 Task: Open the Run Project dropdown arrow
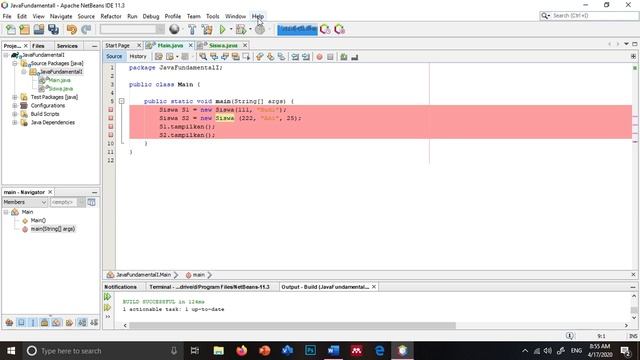pos(231,29)
